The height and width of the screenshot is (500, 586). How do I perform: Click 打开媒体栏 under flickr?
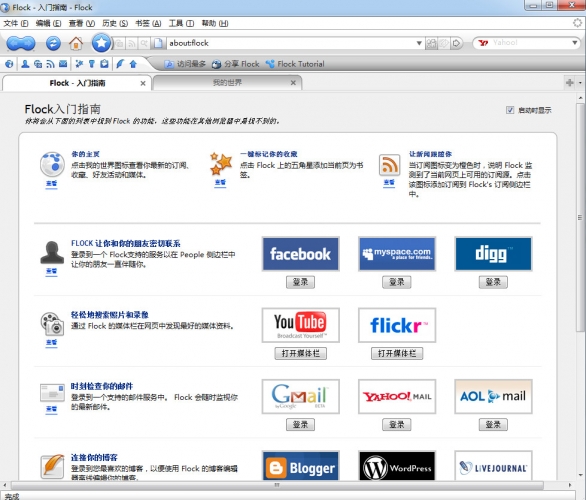click(397, 353)
